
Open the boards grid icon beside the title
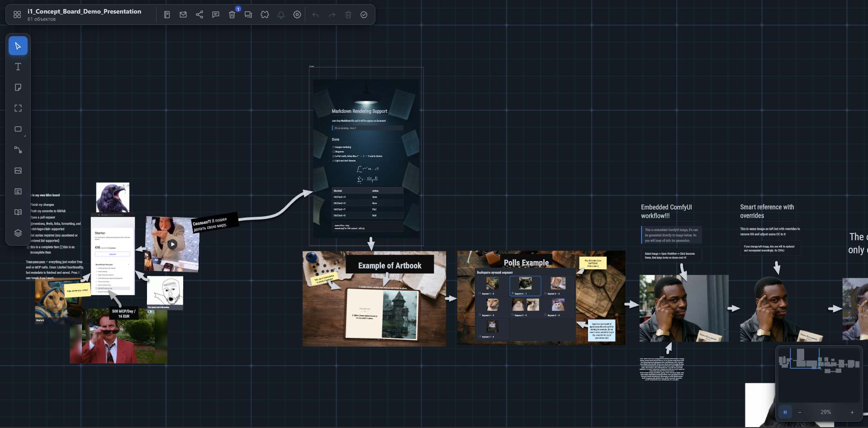17,14
